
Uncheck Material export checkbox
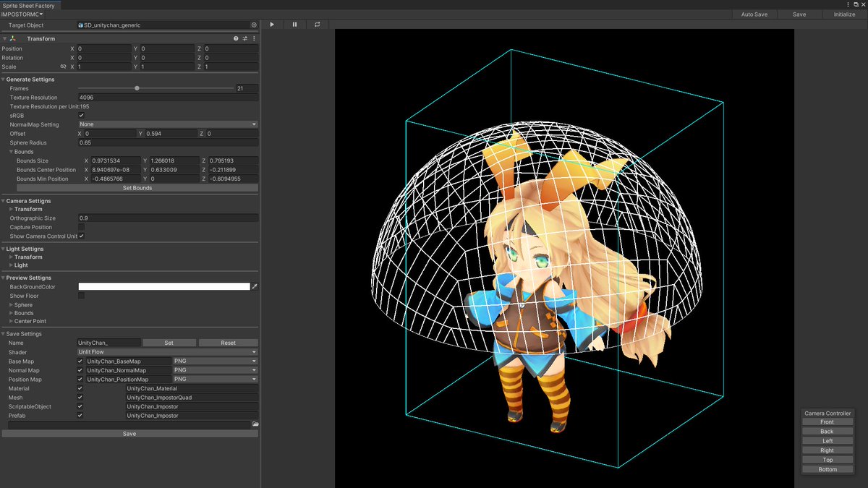coord(80,388)
